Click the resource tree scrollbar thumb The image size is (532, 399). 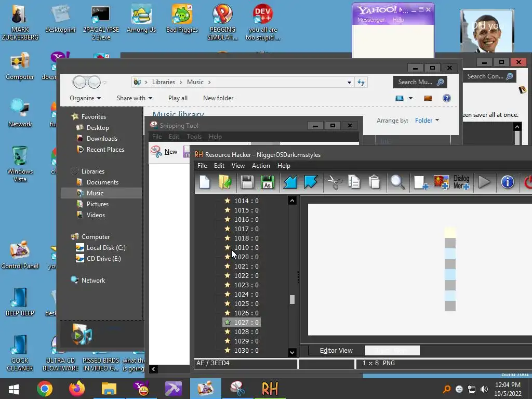pos(292,299)
